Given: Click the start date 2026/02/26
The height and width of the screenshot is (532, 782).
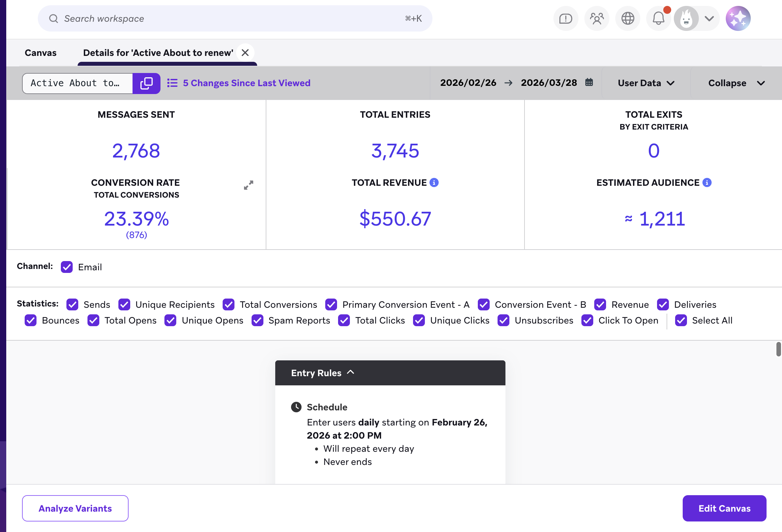Looking at the screenshot, I should pos(468,83).
